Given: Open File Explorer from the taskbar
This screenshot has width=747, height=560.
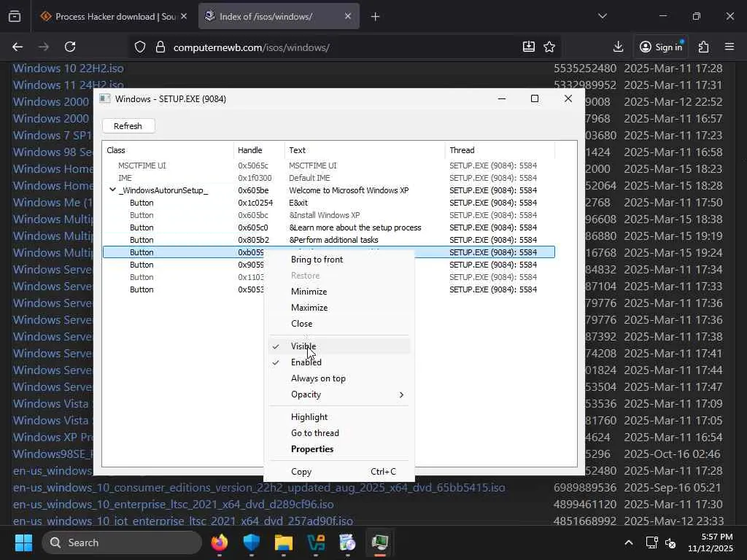Looking at the screenshot, I should (284, 542).
